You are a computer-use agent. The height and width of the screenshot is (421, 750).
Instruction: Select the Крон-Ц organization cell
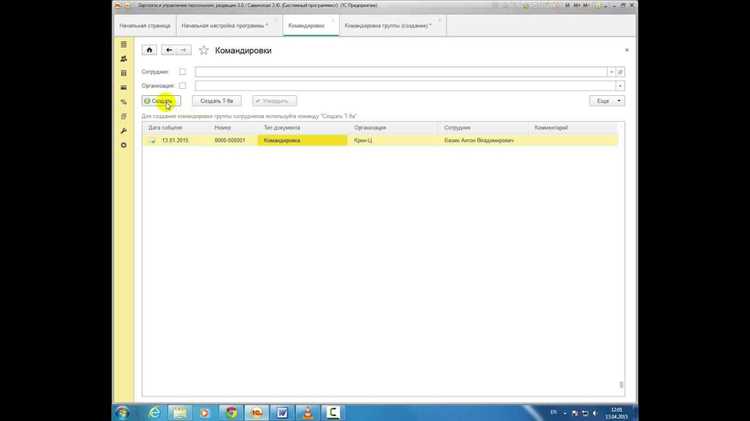click(x=363, y=140)
